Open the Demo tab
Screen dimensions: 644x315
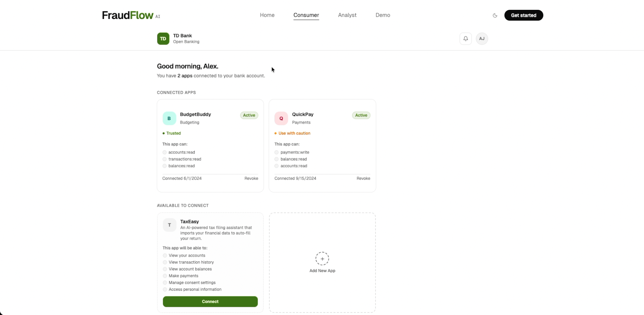pos(383,15)
